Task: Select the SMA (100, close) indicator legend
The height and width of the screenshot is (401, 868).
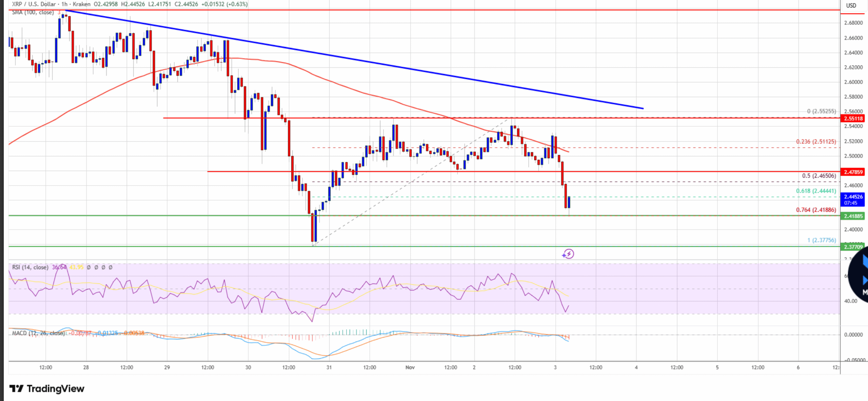Action: (x=33, y=13)
